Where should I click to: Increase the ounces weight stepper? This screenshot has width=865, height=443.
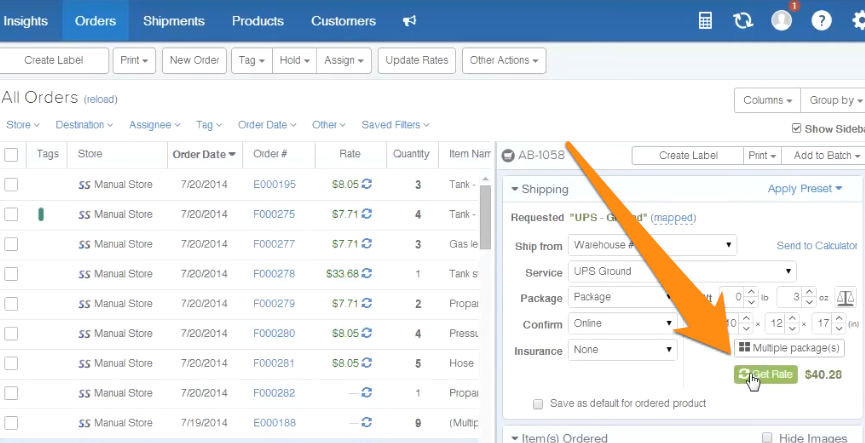809,292
